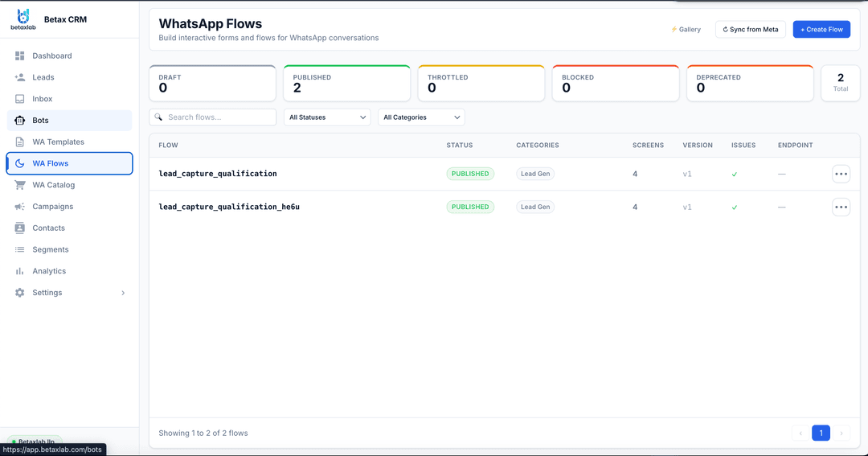
Task: Open actions menu for lead_capture_qualification_he6u
Action: click(x=841, y=207)
